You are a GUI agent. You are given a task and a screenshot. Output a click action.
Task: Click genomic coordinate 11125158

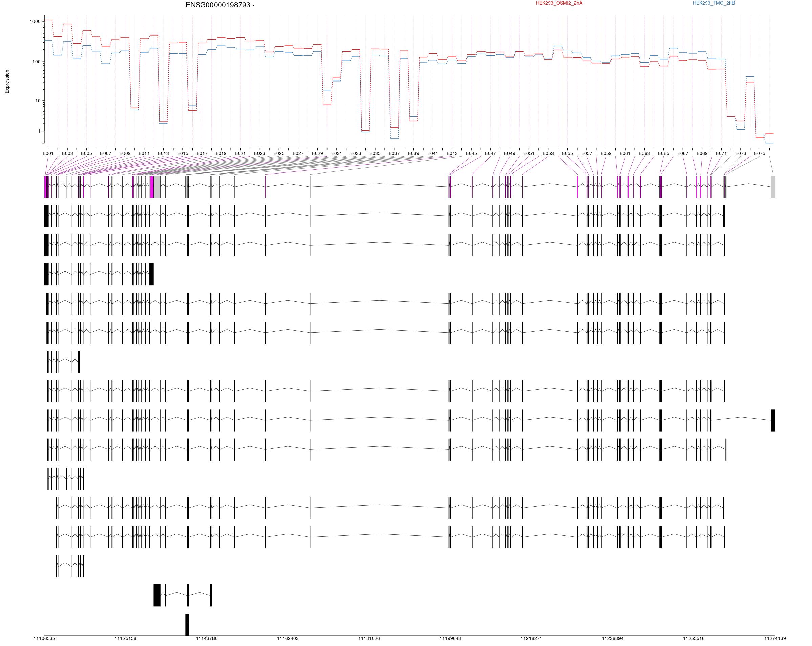(126, 639)
